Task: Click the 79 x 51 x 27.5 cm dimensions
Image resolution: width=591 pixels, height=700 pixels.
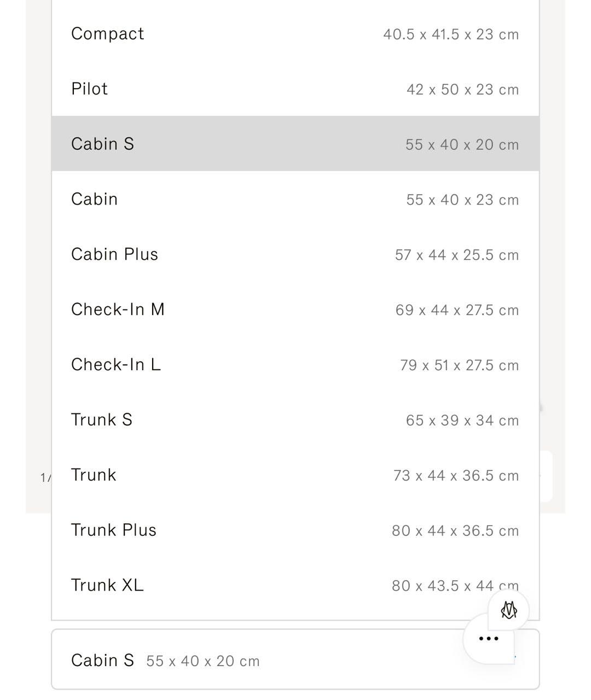Action: [x=459, y=365]
